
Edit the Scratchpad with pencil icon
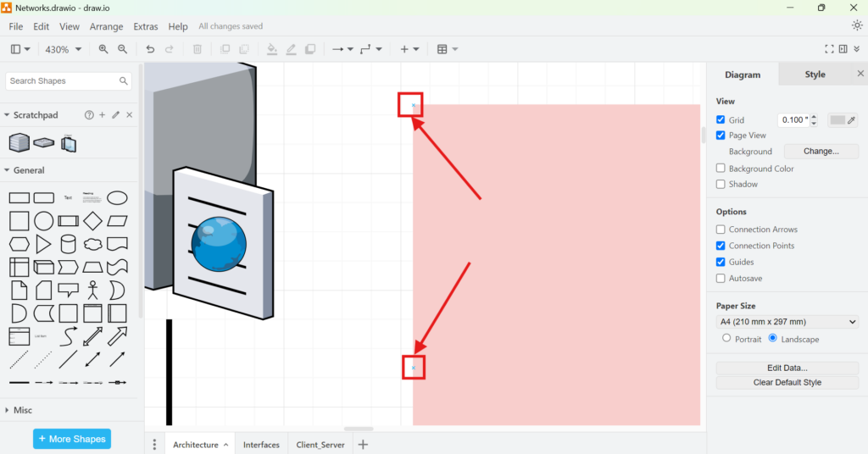115,115
